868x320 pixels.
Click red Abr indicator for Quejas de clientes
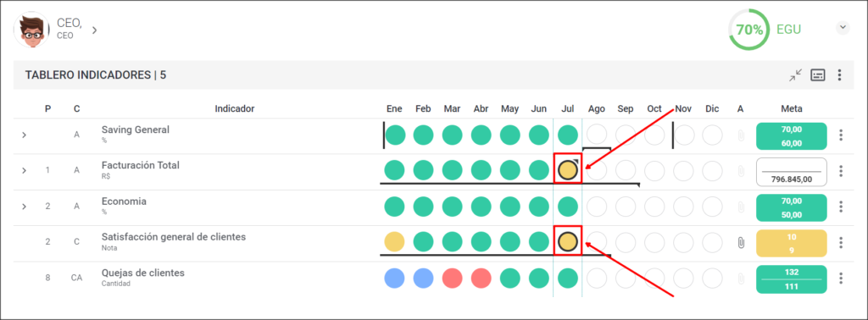(481, 278)
